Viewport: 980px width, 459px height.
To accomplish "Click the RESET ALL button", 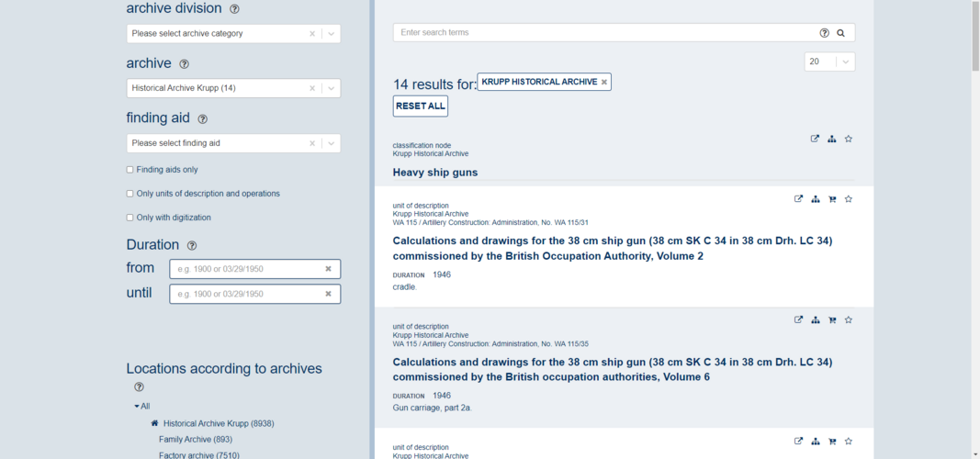I will [421, 106].
